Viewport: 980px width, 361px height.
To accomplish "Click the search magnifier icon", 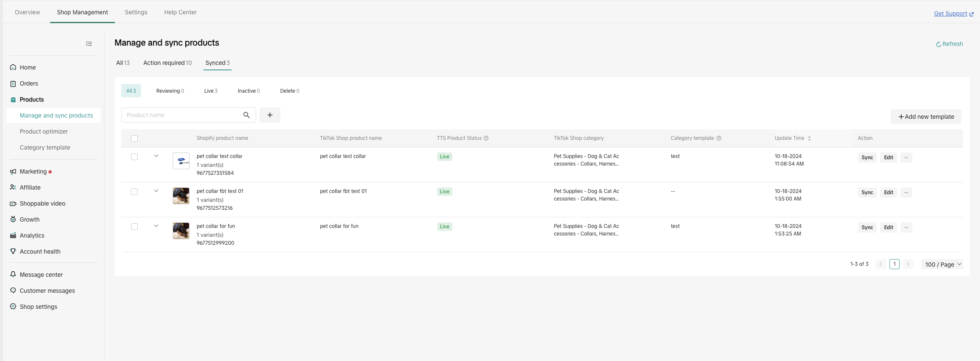I will [246, 115].
